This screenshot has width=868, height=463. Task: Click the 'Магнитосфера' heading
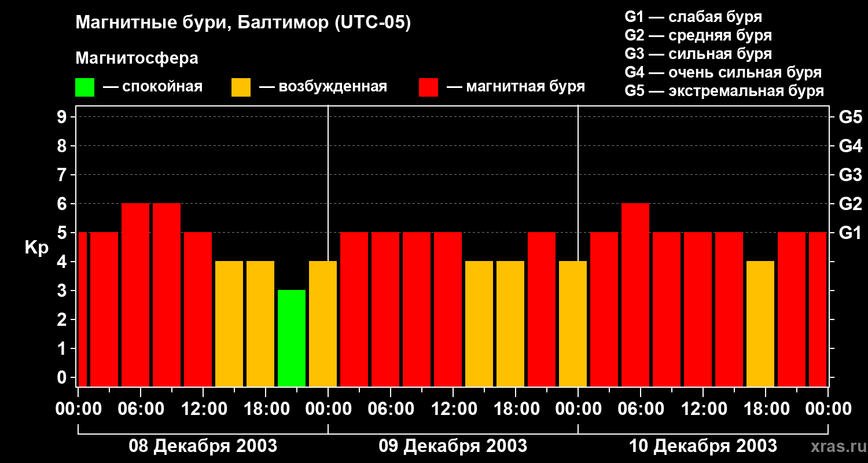coord(137,58)
